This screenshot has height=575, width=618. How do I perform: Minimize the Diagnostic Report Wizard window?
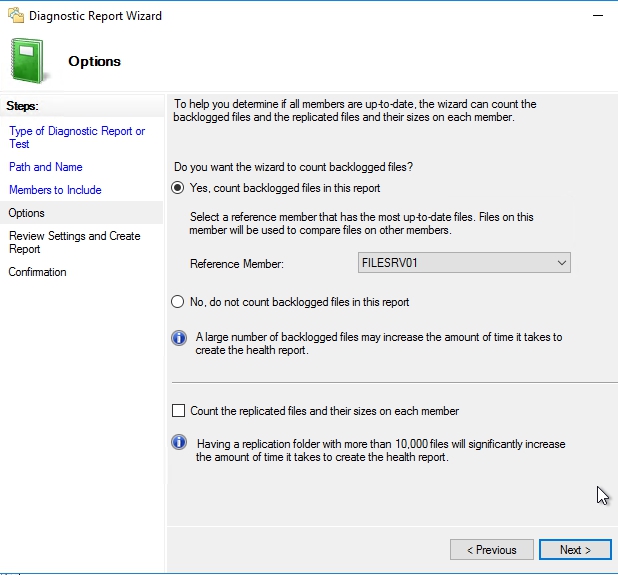(598, 15)
